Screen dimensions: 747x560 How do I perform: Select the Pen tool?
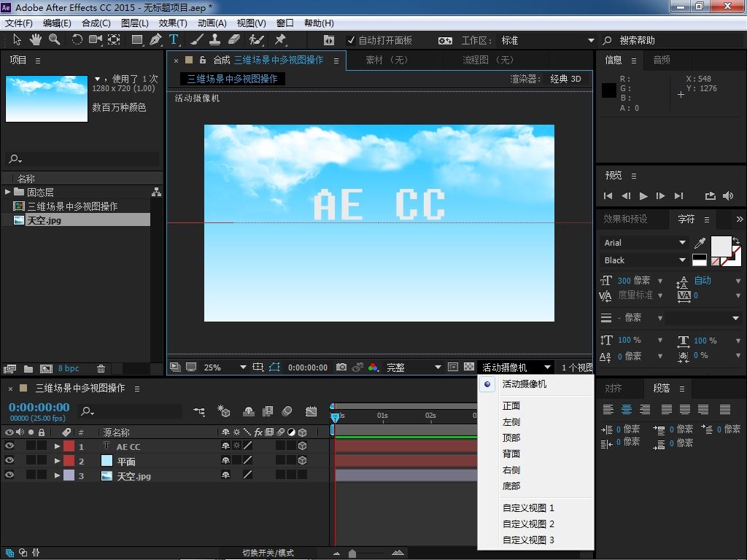coord(155,40)
